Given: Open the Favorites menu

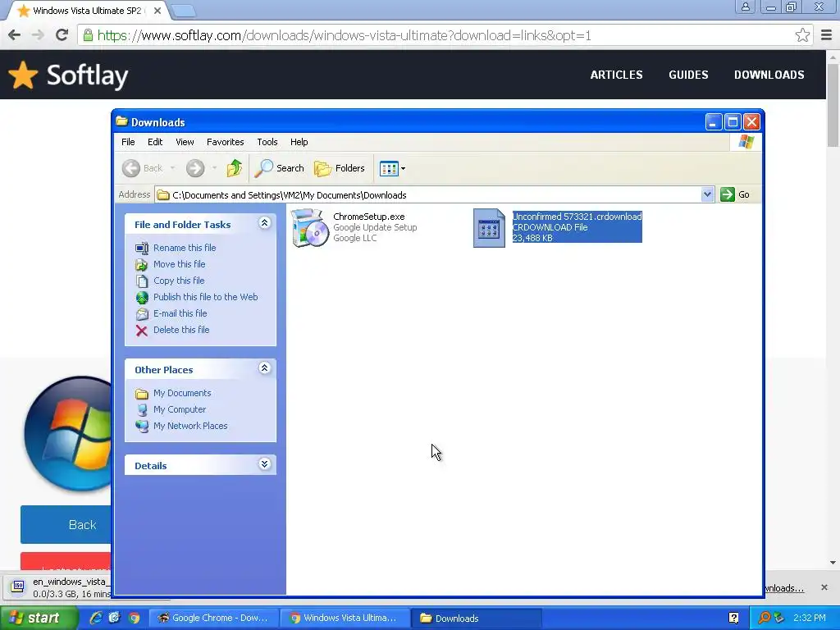Looking at the screenshot, I should tap(225, 142).
